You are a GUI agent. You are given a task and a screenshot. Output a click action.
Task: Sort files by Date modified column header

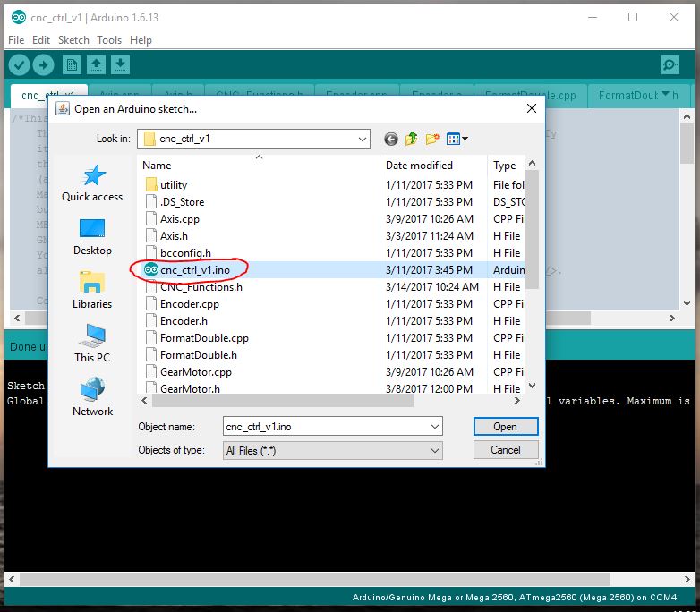pos(433,166)
